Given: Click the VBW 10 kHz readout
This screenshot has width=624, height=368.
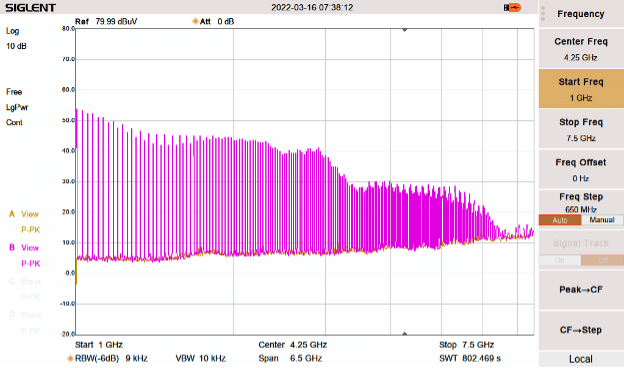Looking at the screenshot, I should click(201, 358).
